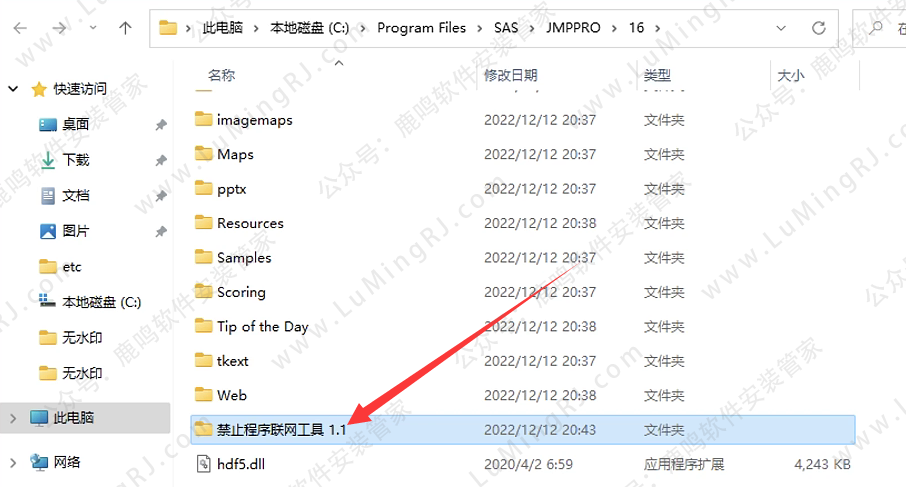This screenshot has height=487, width=906.
Task: Open the recent locations dropdown arrow
Action: tap(91, 29)
